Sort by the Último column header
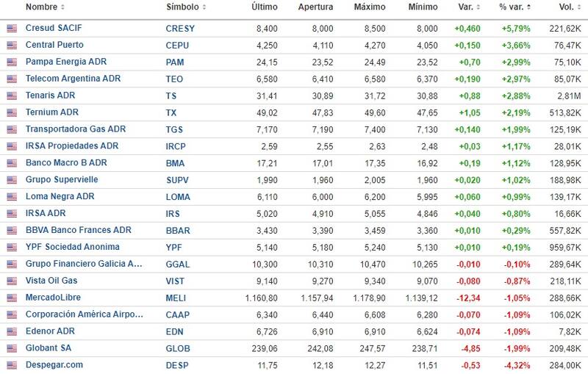Viewport: 588px width, 374px height. pyautogui.click(x=265, y=7)
